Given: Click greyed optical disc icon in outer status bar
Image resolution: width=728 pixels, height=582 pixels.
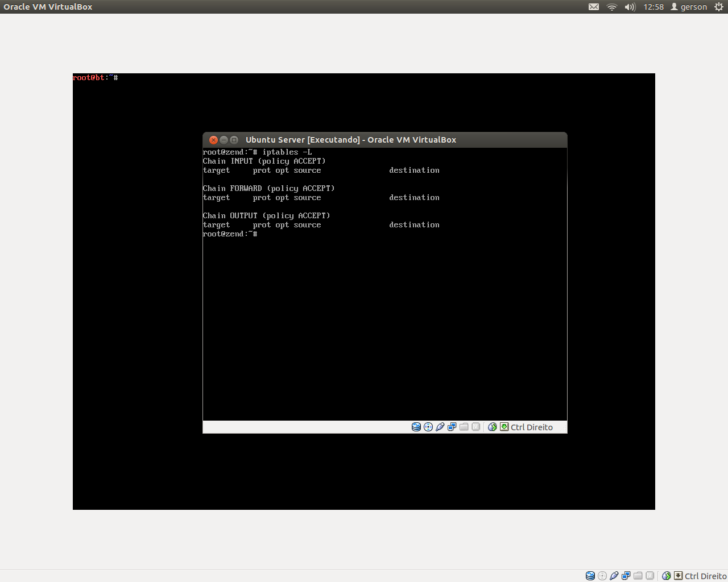Looking at the screenshot, I should tap(602, 576).
